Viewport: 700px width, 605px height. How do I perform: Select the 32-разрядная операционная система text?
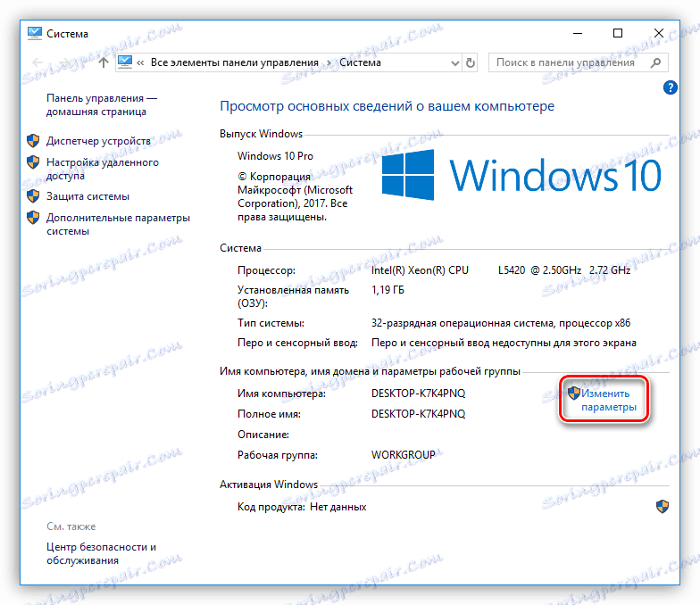click(x=501, y=323)
